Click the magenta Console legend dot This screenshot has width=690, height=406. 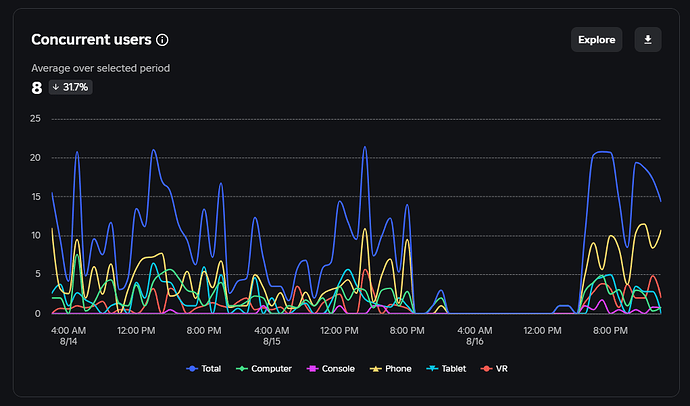point(313,369)
